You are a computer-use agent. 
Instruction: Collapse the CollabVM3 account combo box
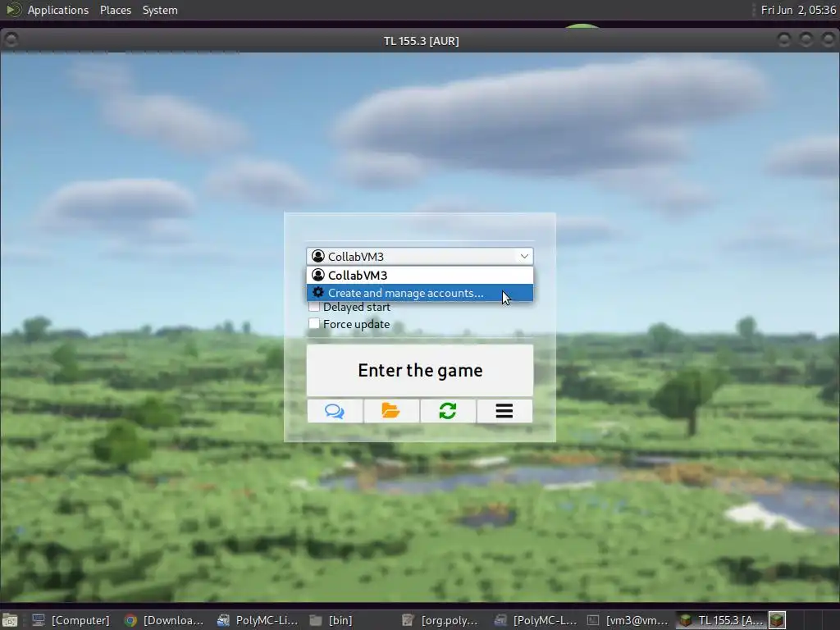pyautogui.click(x=420, y=257)
